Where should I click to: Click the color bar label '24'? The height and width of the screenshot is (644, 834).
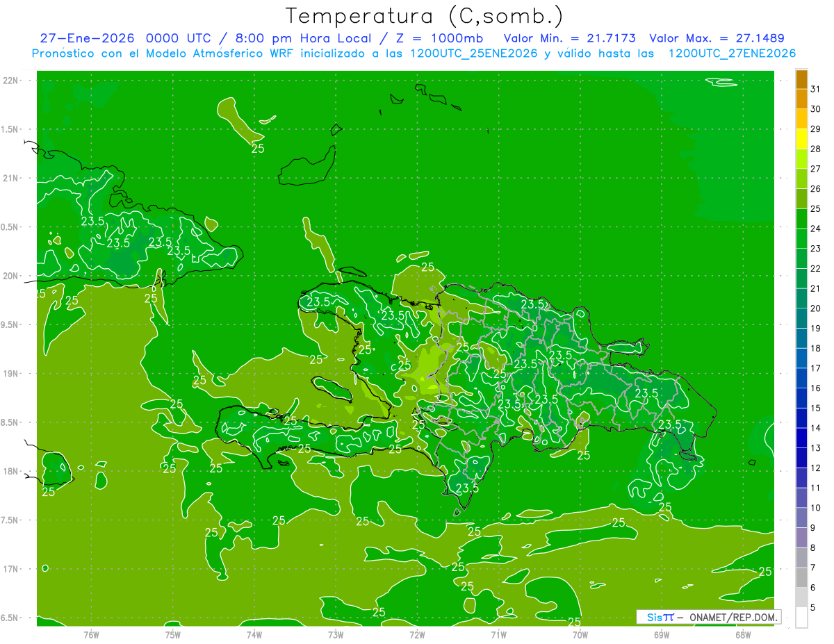point(816,229)
